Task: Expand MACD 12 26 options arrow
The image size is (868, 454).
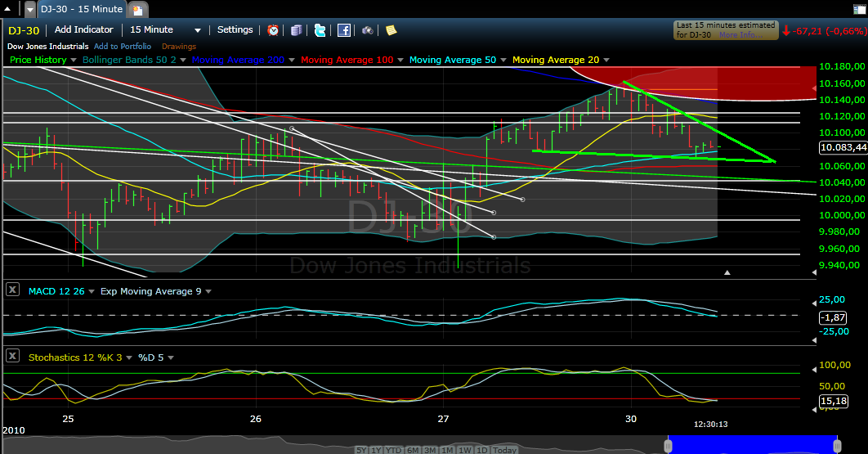Action: pos(92,291)
